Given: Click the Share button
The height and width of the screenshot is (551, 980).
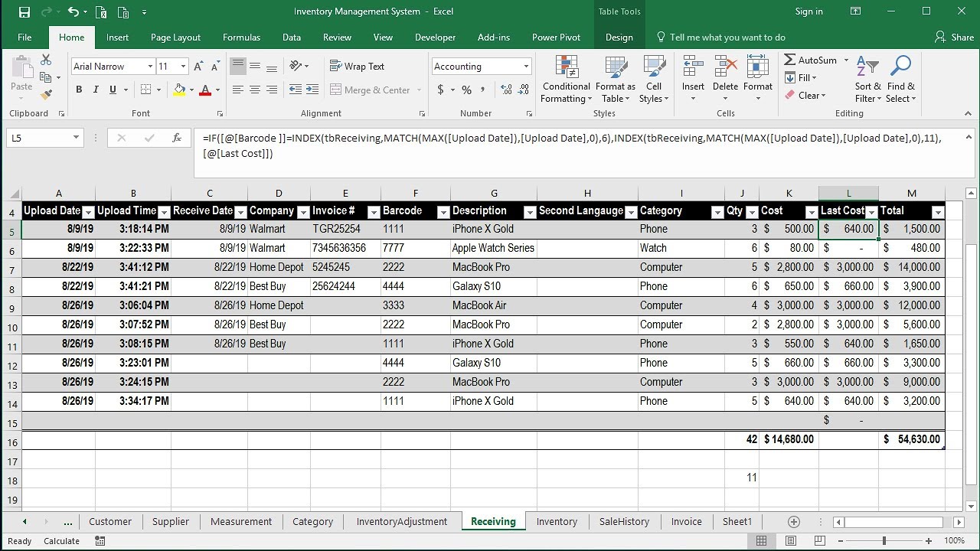Looking at the screenshot, I should [955, 37].
